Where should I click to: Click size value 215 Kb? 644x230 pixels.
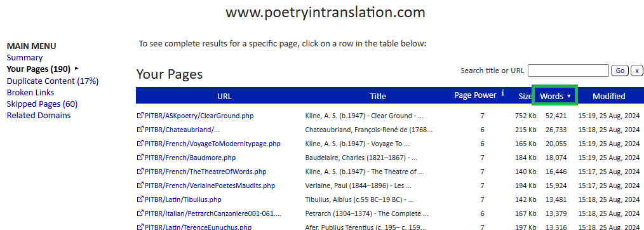pyautogui.click(x=525, y=130)
